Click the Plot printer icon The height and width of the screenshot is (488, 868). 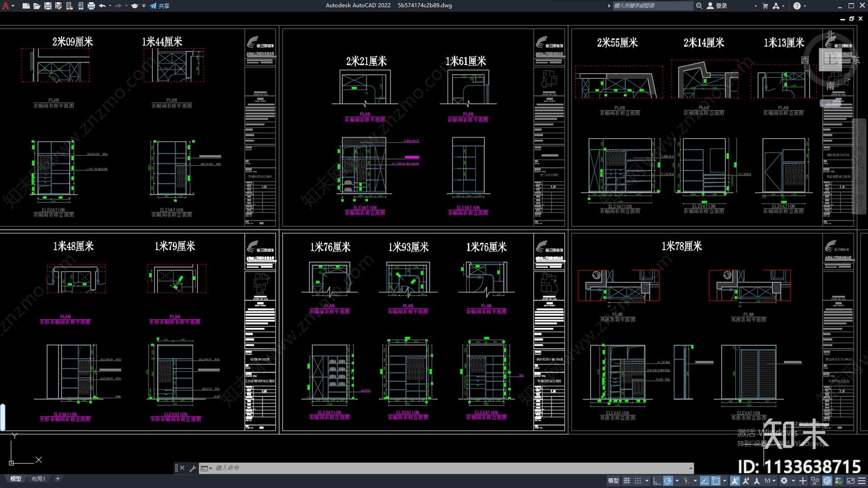coord(91,6)
